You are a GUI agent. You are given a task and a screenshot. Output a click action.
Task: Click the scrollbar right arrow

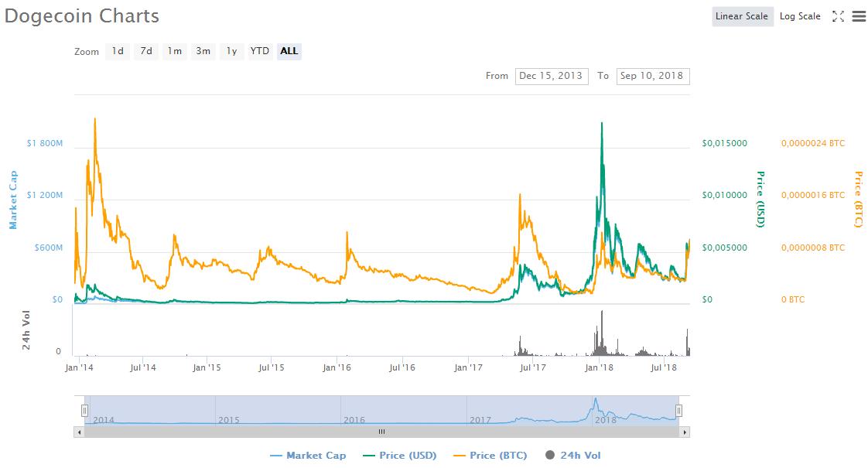click(x=684, y=432)
